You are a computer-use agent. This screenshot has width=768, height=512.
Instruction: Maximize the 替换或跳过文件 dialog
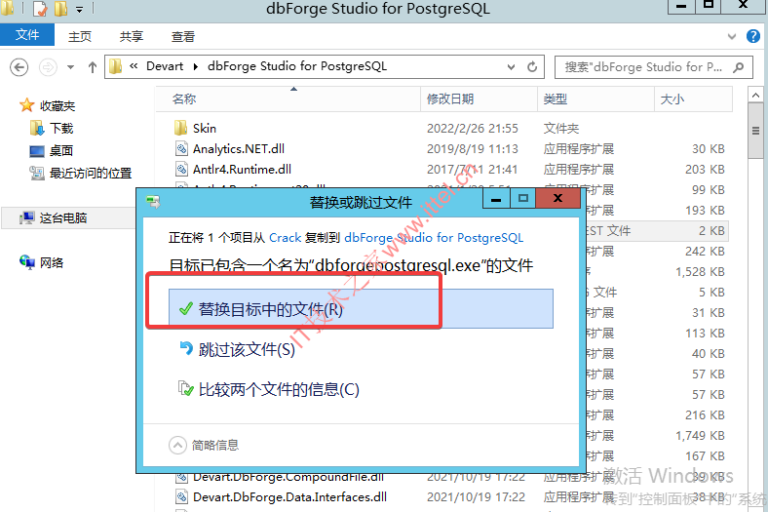tap(523, 198)
